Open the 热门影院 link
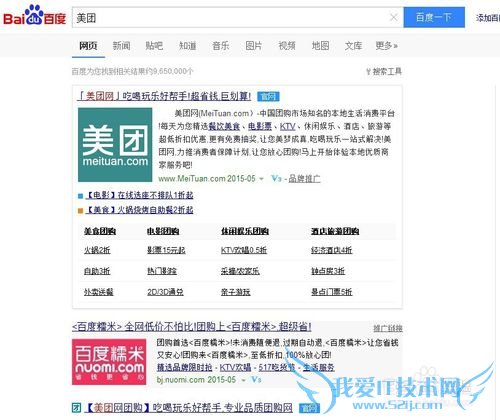The height and width of the screenshot is (420, 500). coord(162,271)
